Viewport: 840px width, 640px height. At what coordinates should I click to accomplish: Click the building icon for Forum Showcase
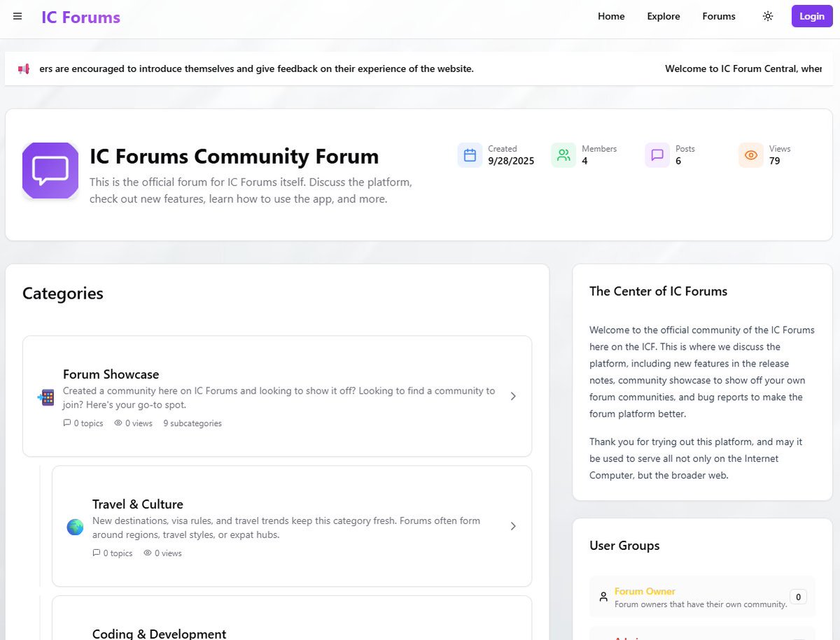coord(45,397)
